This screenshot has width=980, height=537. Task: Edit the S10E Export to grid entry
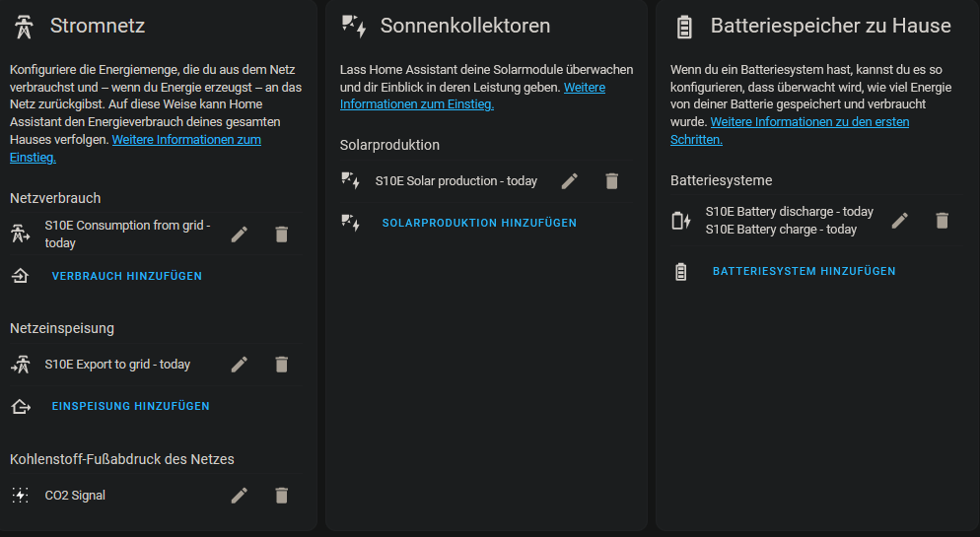pos(240,364)
